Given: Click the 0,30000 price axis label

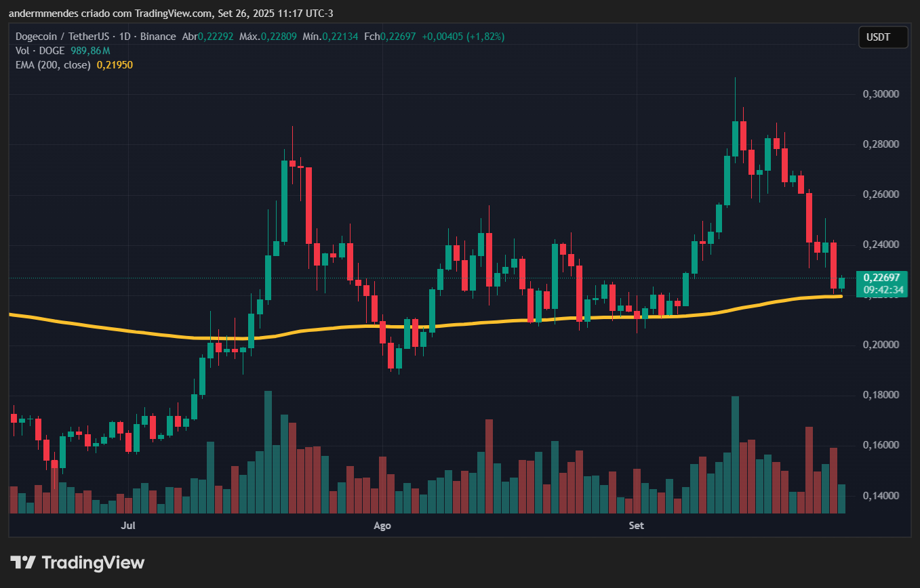Looking at the screenshot, I should point(880,94).
